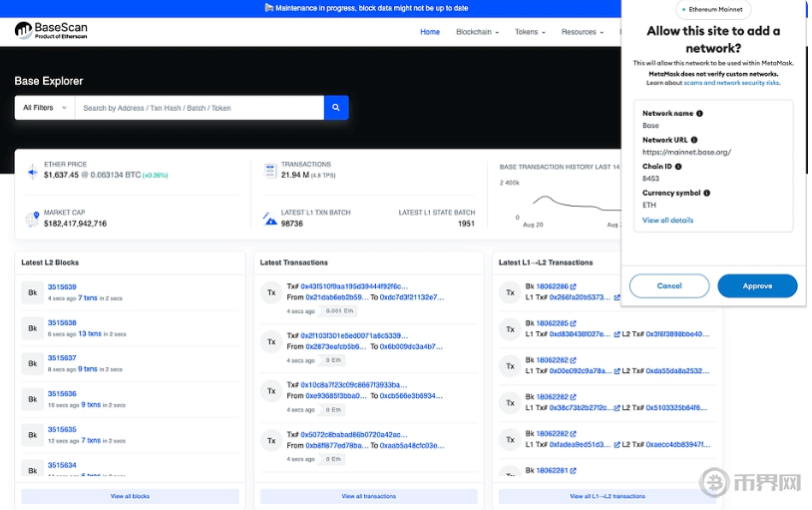Click the Network URL info icon
Image resolution: width=812 pixels, height=510 pixels.
click(x=694, y=140)
